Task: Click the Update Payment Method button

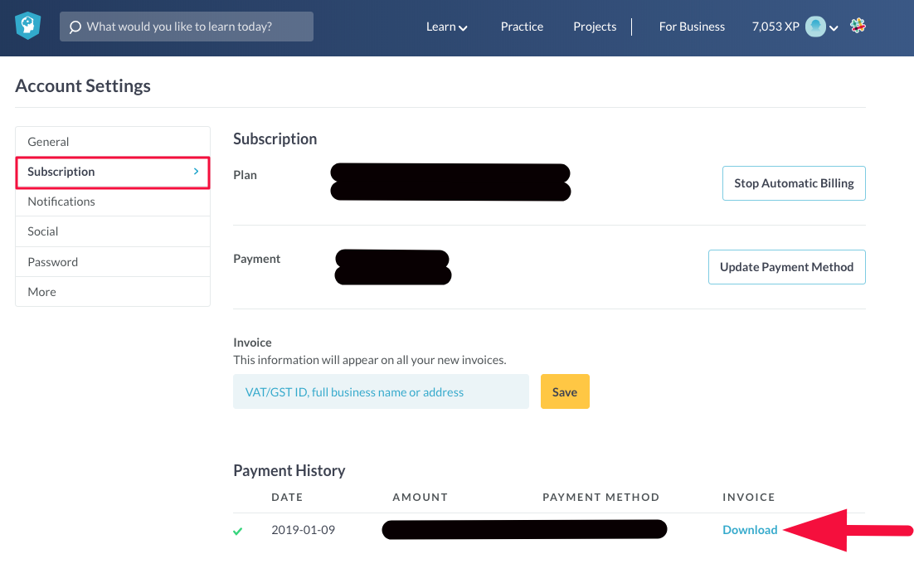Action: pos(786,267)
